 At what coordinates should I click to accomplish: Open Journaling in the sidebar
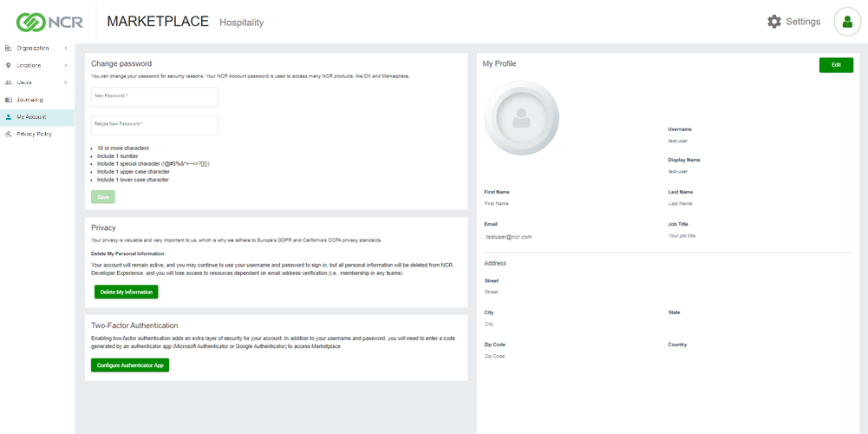pyautogui.click(x=37, y=100)
